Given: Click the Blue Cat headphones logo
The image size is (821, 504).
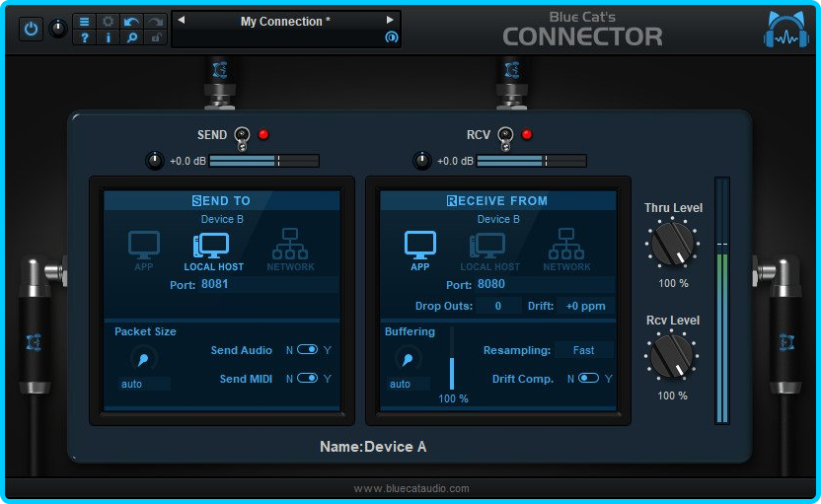Looking at the screenshot, I should pos(785,30).
